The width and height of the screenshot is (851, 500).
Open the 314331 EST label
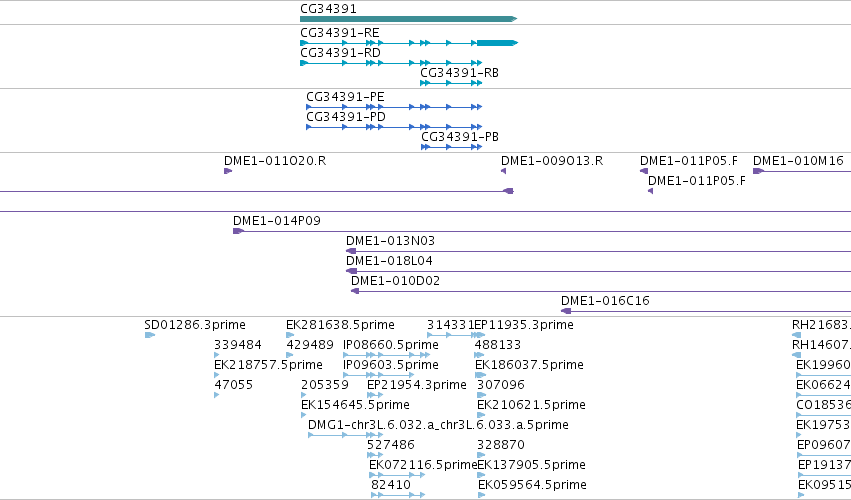point(450,325)
